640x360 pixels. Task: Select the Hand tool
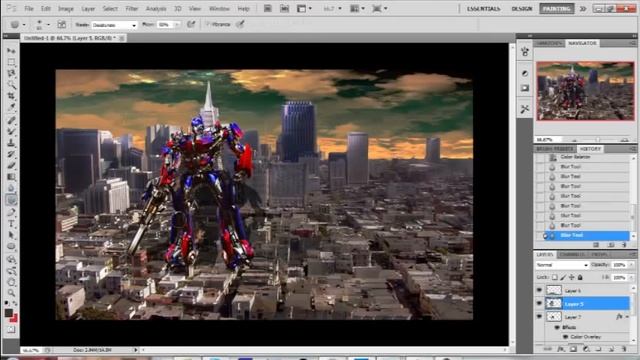(x=11, y=282)
